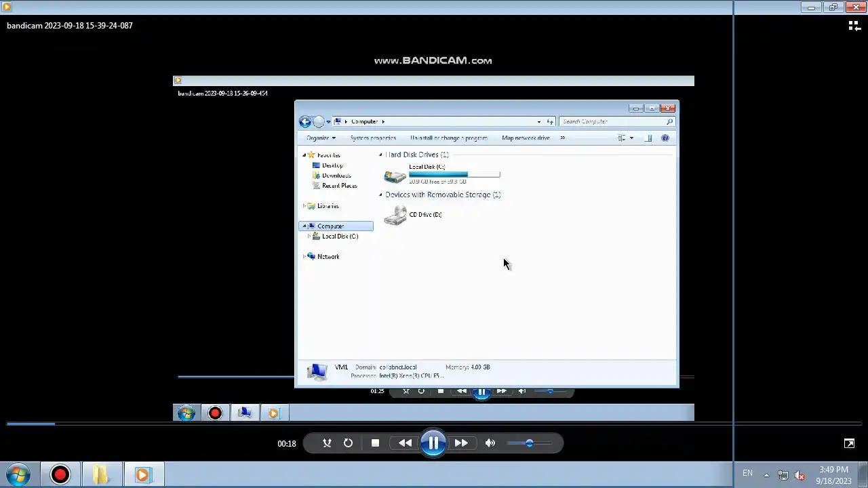Click the Media Player title bar icon
The image size is (868, 488).
pos(7,7)
